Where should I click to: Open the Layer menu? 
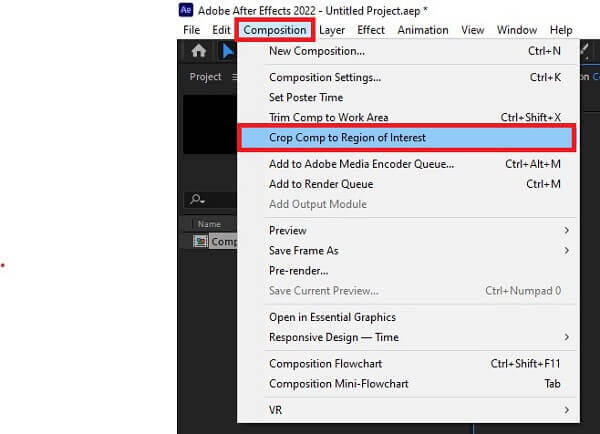(332, 30)
